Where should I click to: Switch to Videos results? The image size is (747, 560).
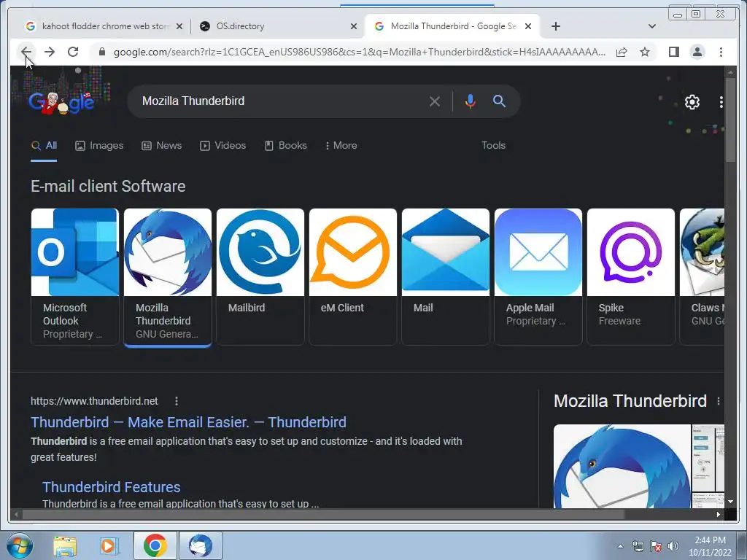click(222, 145)
